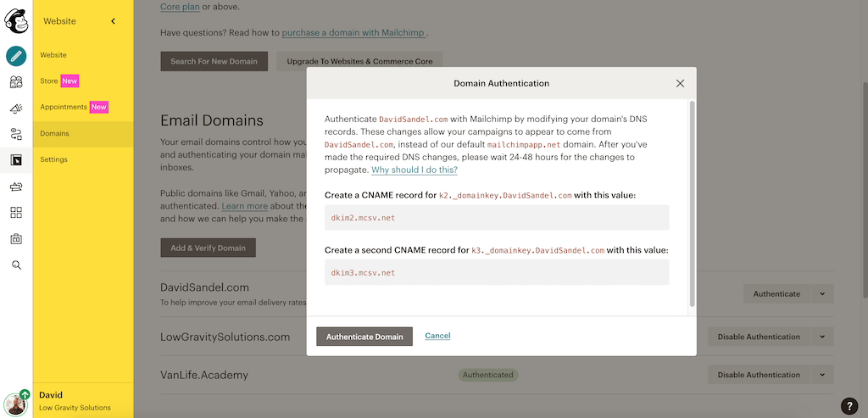Screen dimensions: 868x418
Task: Open Learn more link
Action: coord(245,206)
